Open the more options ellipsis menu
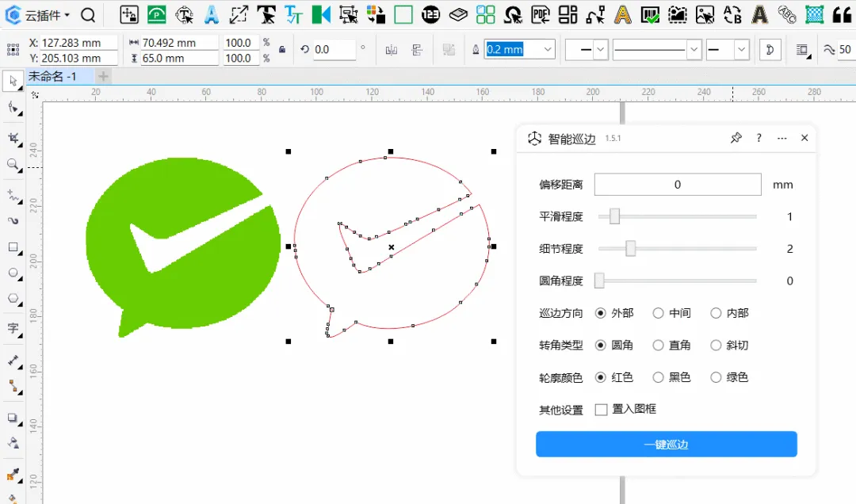The width and height of the screenshot is (856, 504). click(781, 138)
